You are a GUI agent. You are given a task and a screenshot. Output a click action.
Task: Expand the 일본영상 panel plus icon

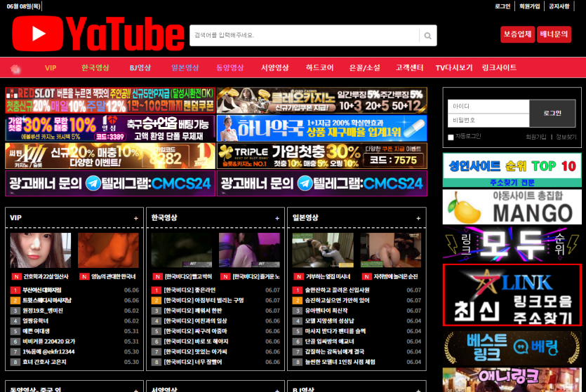(x=418, y=218)
